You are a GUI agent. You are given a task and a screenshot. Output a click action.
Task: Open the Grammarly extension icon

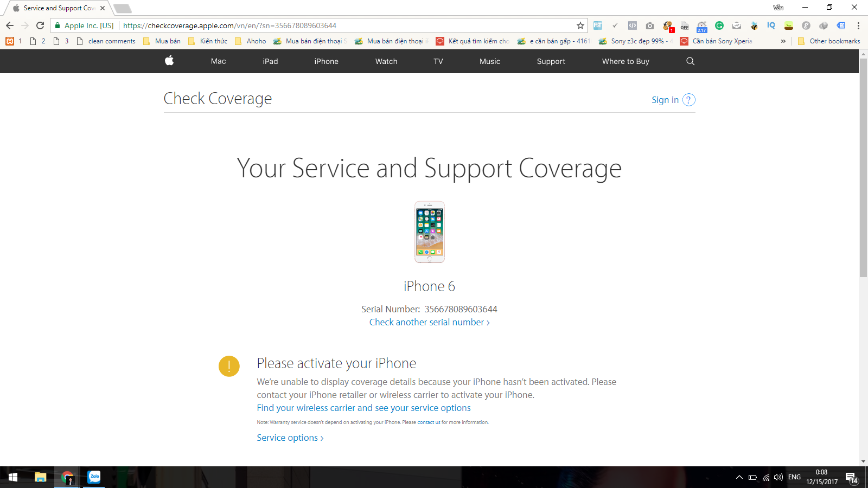719,25
